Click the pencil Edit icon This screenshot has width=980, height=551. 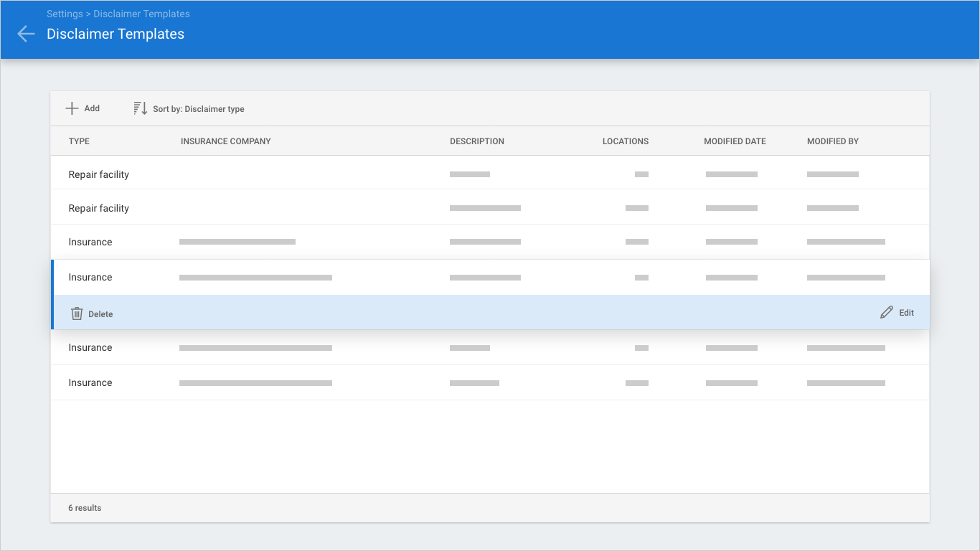pyautogui.click(x=887, y=313)
